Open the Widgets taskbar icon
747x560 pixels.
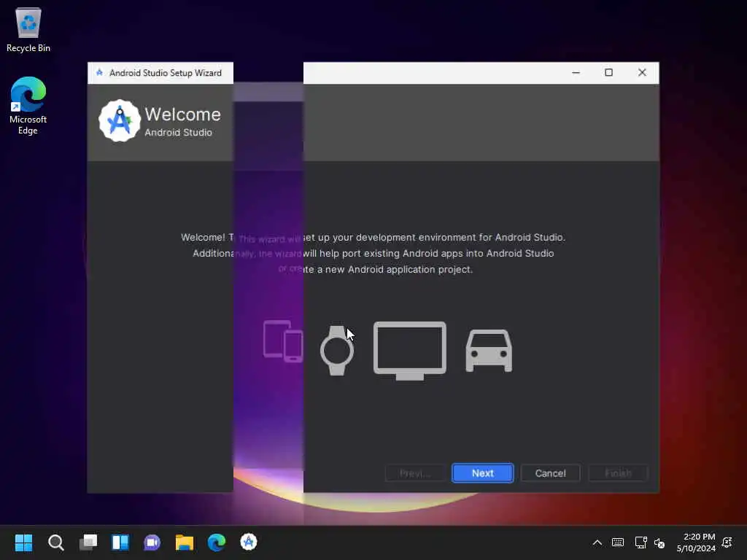click(x=120, y=542)
